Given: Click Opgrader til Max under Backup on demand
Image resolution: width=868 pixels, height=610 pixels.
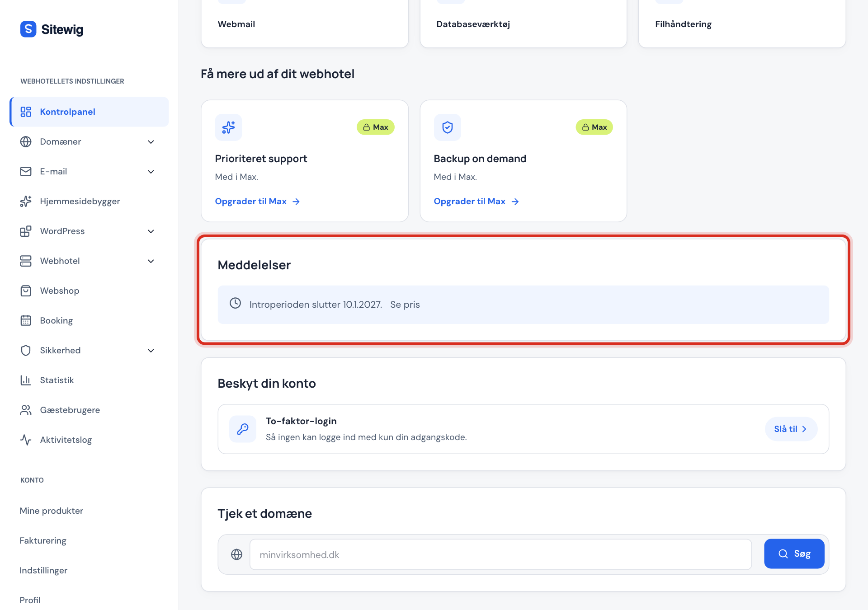Looking at the screenshot, I should (476, 202).
